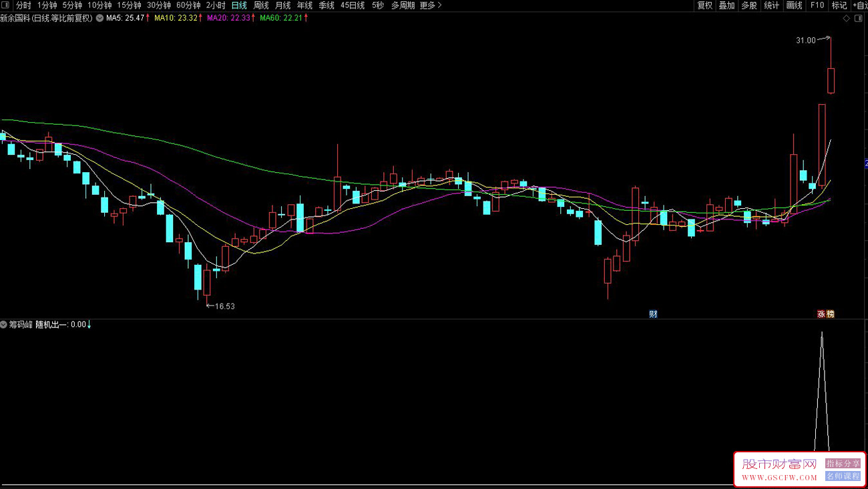Expand the 更多 periods menu
This screenshot has height=489, width=868.
pyautogui.click(x=431, y=5)
